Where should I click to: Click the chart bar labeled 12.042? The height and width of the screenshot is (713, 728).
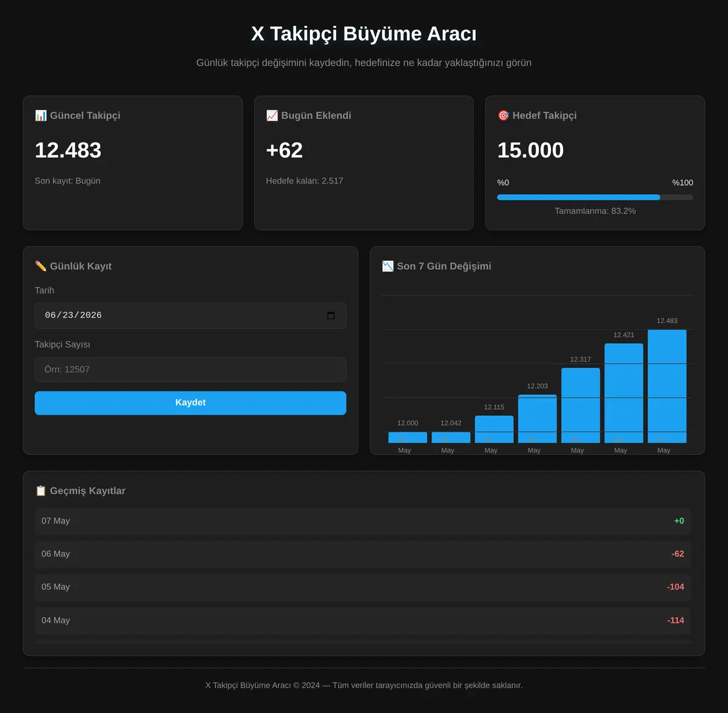click(x=451, y=437)
